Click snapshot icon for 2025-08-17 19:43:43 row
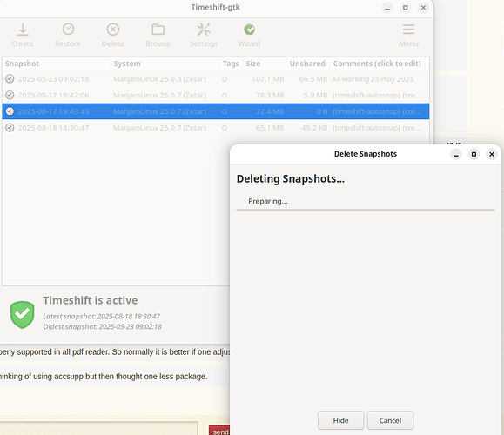 point(10,111)
